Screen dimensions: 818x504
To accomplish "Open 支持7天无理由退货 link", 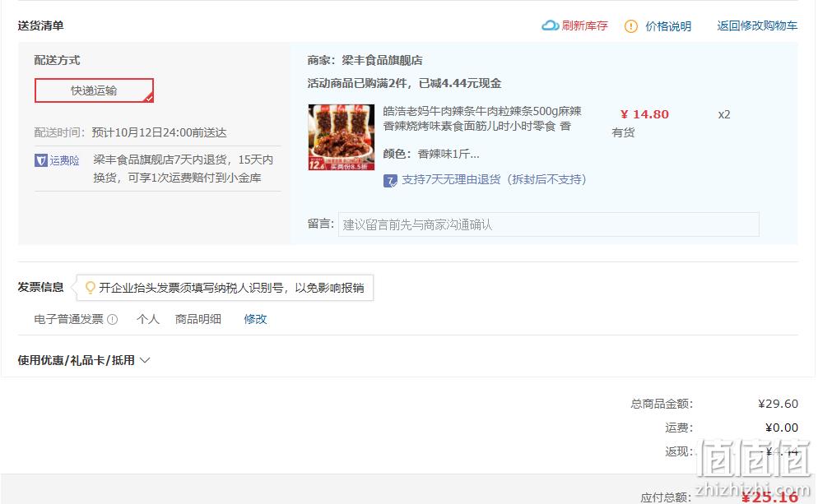I will tap(494, 180).
